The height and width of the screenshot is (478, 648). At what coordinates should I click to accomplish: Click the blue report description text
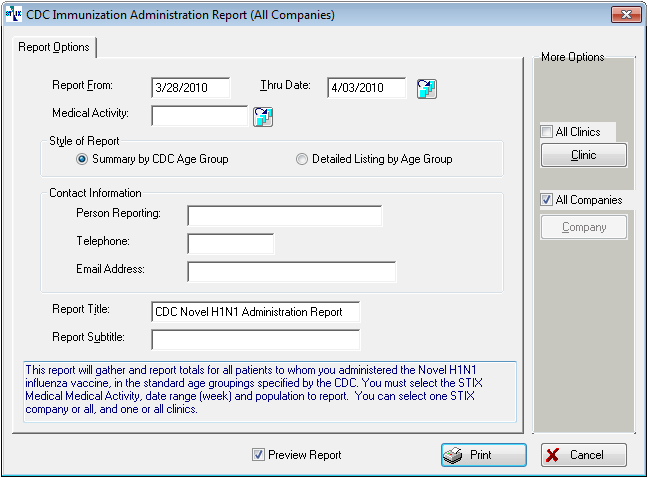click(x=270, y=392)
